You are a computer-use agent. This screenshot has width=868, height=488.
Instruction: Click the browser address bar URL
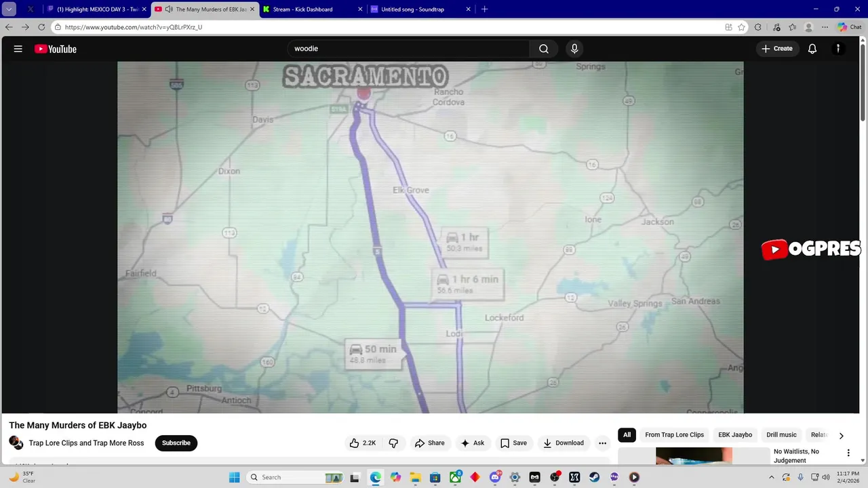[134, 27]
